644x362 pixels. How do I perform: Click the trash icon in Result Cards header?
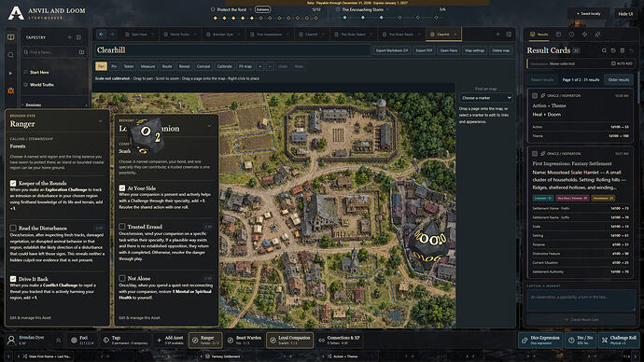[623, 50]
